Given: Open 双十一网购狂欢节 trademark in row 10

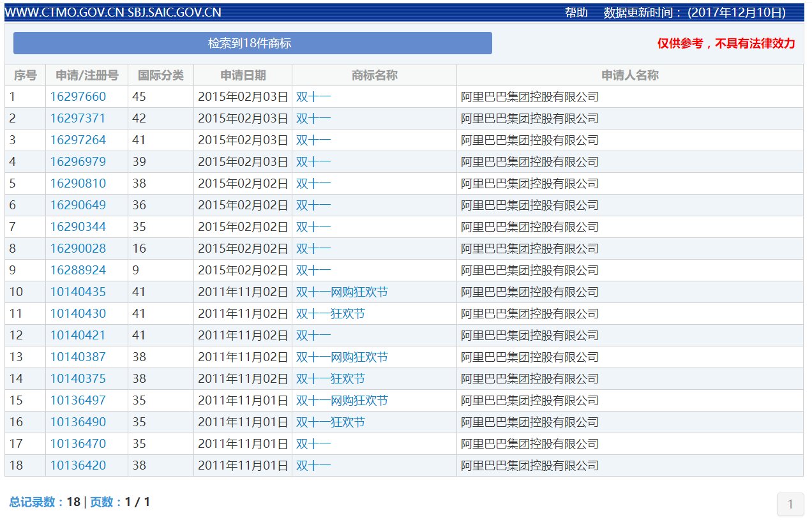Looking at the screenshot, I should pyautogui.click(x=342, y=292).
